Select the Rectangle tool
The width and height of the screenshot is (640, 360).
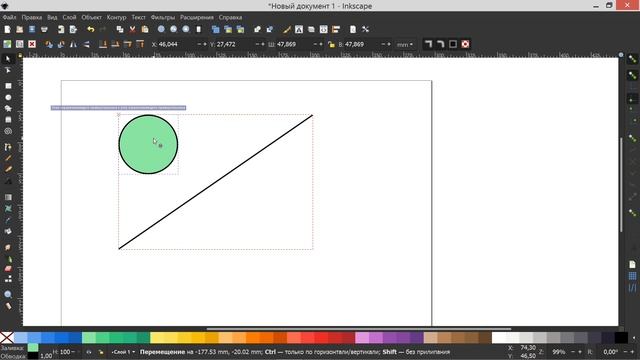[8, 86]
